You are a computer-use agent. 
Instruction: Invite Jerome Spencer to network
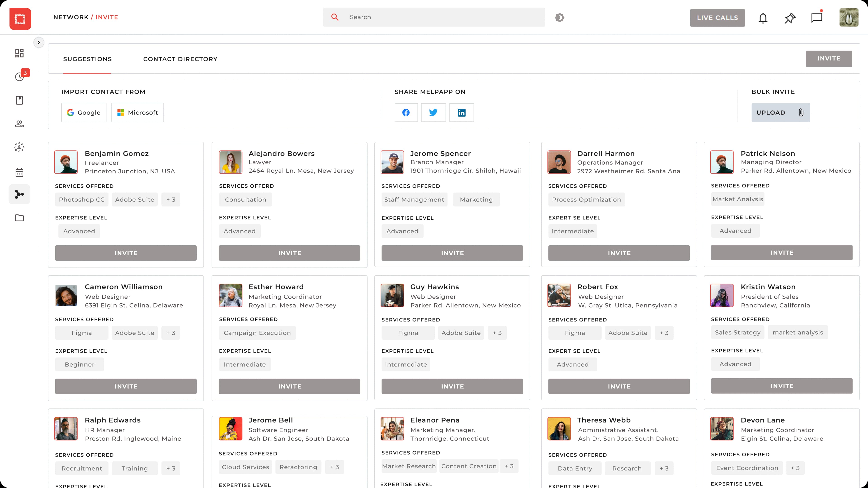click(452, 253)
